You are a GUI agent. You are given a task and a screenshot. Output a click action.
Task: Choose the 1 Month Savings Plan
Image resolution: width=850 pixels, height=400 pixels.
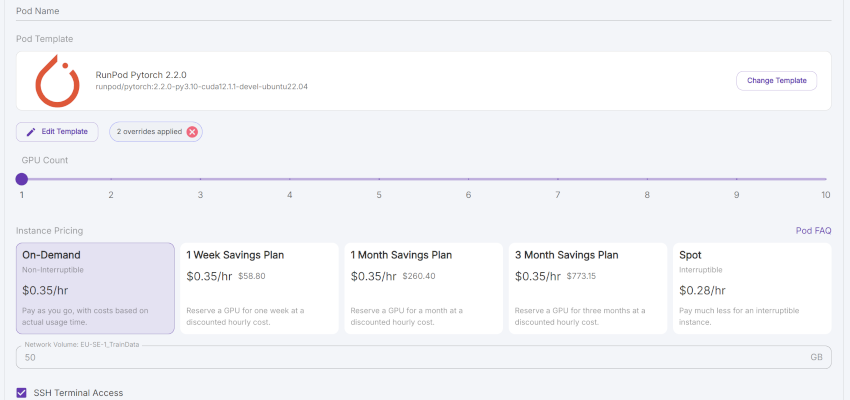[422, 287]
